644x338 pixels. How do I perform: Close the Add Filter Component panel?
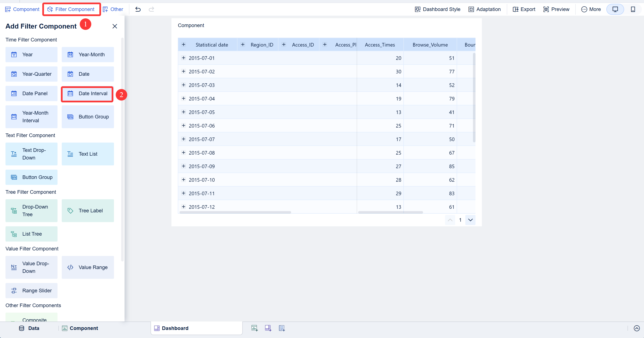point(115,26)
